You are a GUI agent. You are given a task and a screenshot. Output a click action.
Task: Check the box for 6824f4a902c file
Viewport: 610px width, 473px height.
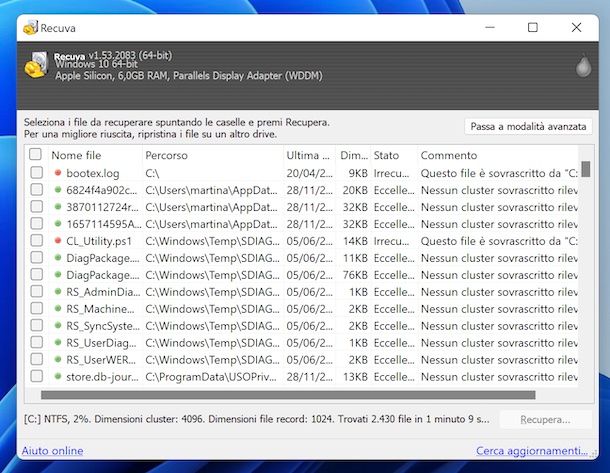(37, 189)
